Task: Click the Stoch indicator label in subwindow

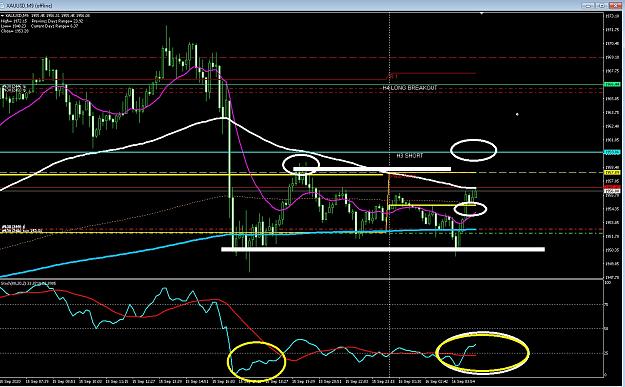Action: click(28, 283)
